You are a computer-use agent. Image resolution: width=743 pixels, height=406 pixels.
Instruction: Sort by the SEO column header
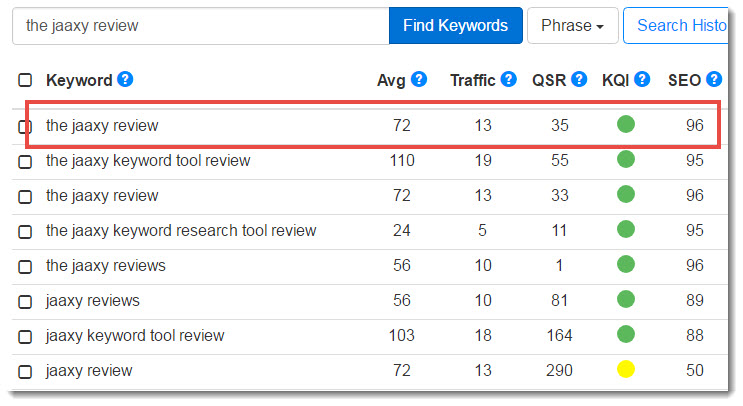(684, 80)
